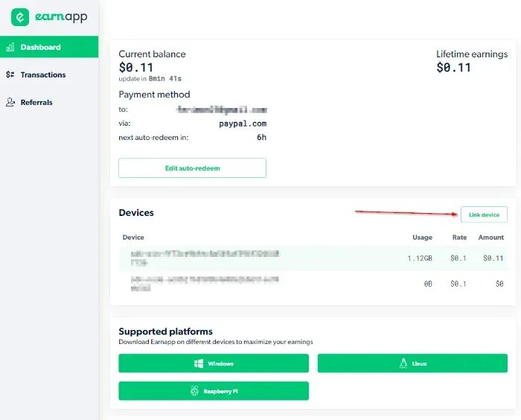This screenshot has width=521, height=420.
Task: Click the Supported platforms heading
Action: 165,331
